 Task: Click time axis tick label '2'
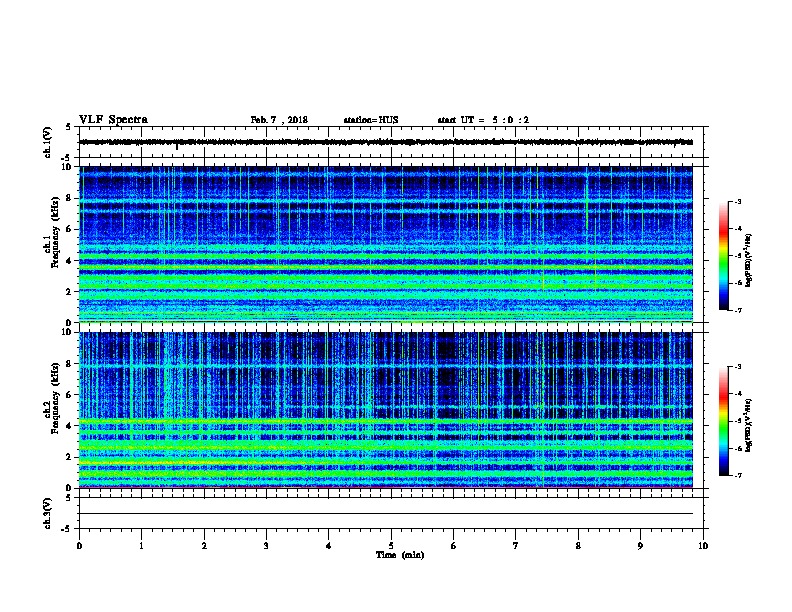pos(204,546)
